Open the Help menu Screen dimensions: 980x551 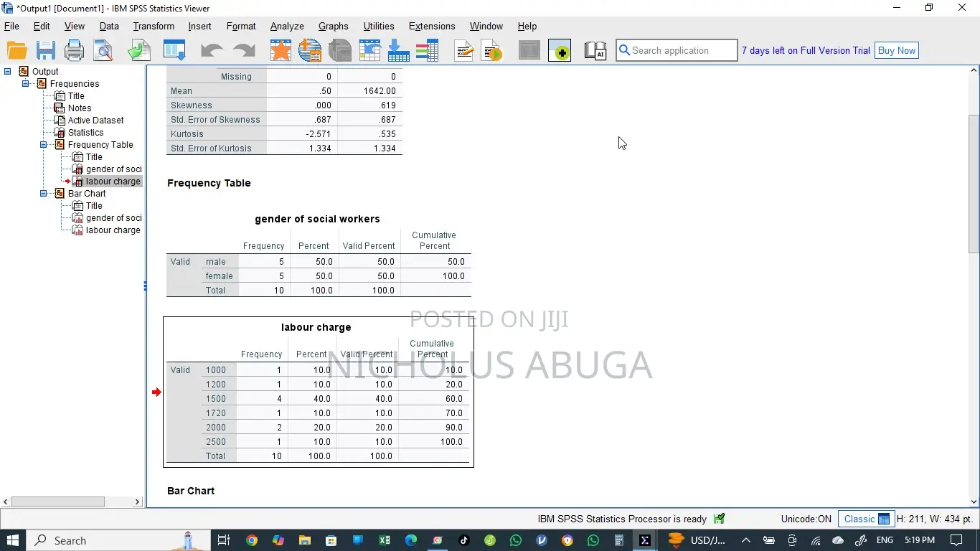[527, 26]
